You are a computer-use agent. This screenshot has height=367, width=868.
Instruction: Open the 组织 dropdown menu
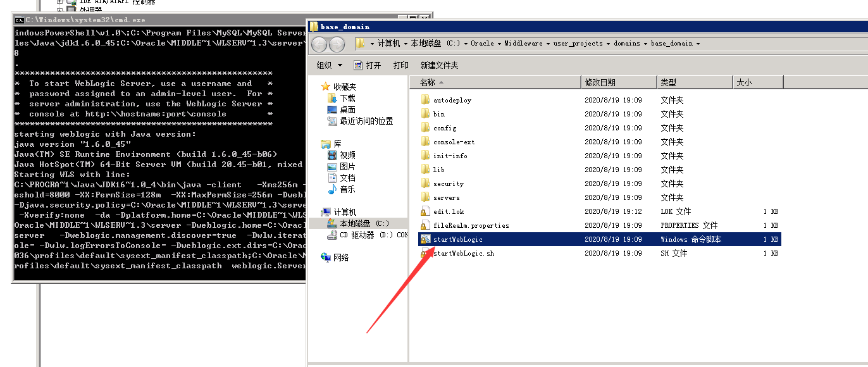coord(329,65)
